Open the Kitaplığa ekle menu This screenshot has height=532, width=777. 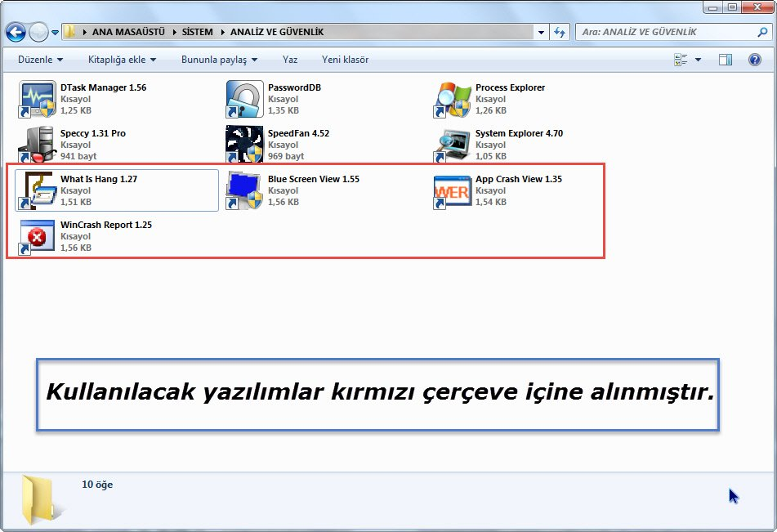coord(122,60)
